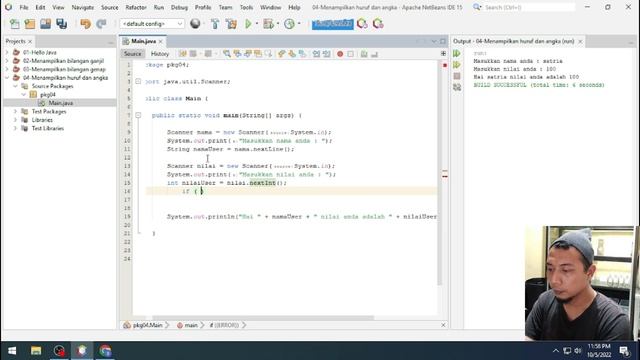Open the dropdown arrow next to Run Project
Image resolution: width=640 pixels, height=360 pixels.
257,24
